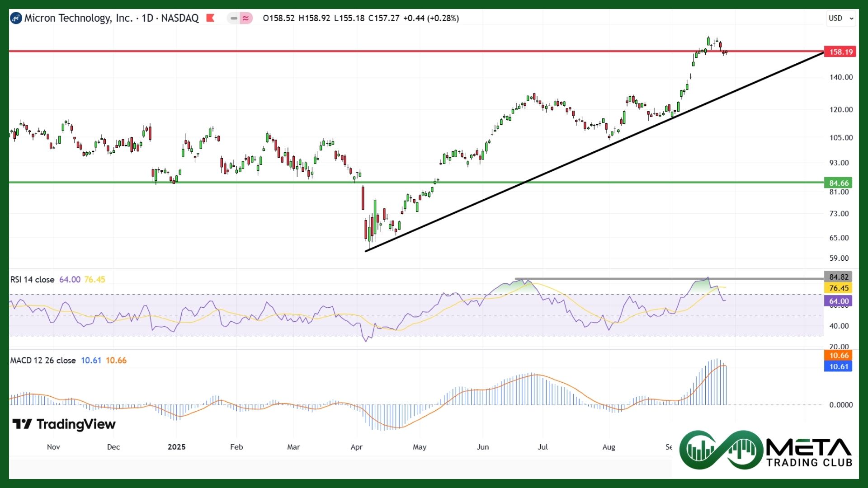Click the TradingView logo
Image resolution: width=868 pixels, height=488 pixels.
tap(64, 424)
